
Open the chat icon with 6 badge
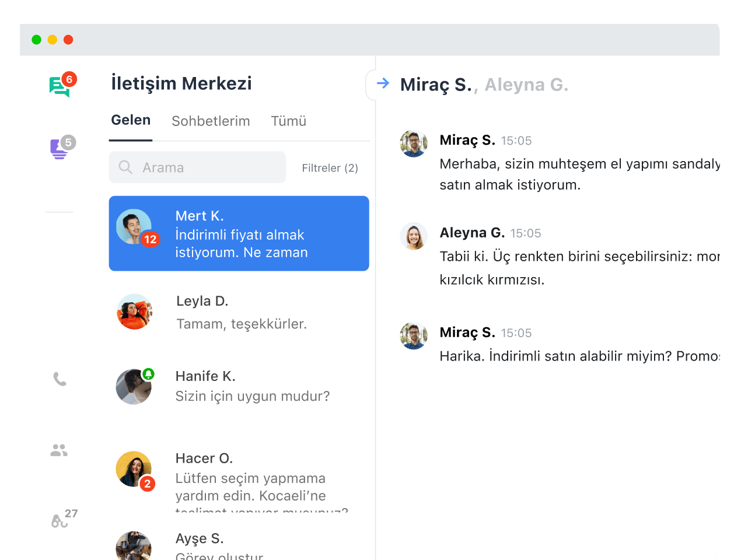[60, 86]
